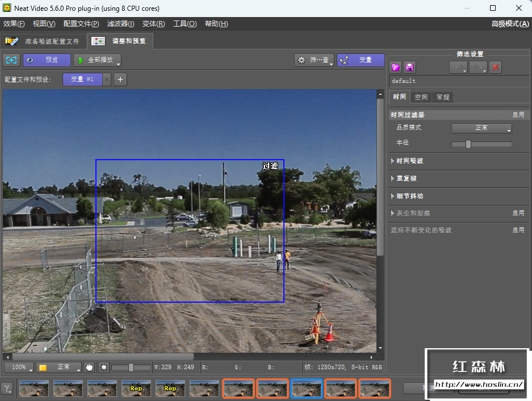Image resolution: width=532 pixels, height=401 pixels.
Task: Click the fit-to-frame icon left of 预览
Action: (11, 60)
